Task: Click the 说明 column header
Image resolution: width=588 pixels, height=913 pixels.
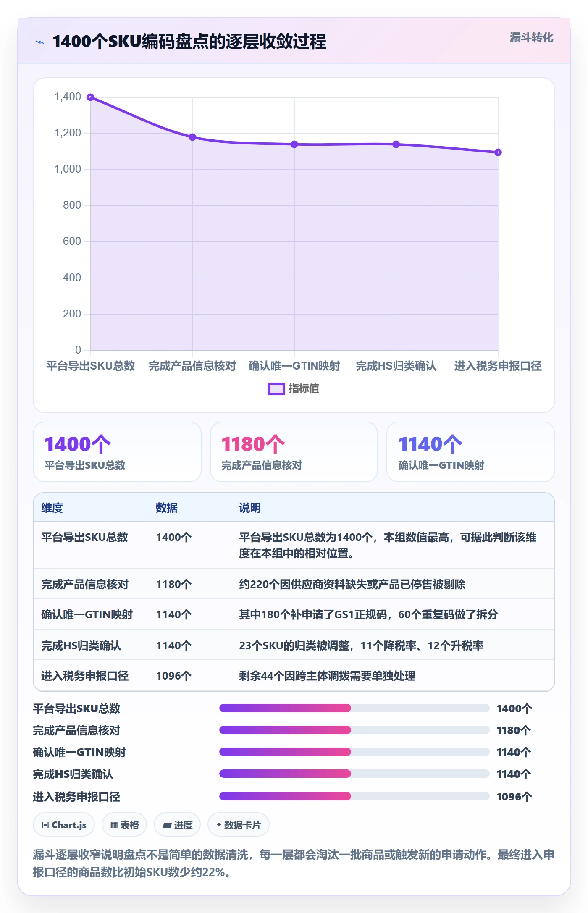Action: point(250,508)
